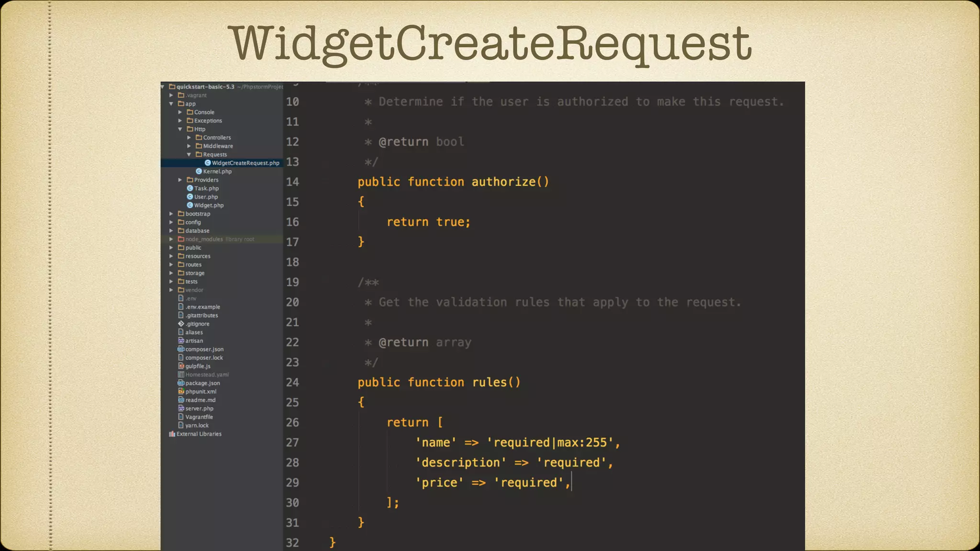This screenshot has width=980, height=551.
Task: Click the 'price' key text
Action: pyautogui.click(x=439, y=483)
